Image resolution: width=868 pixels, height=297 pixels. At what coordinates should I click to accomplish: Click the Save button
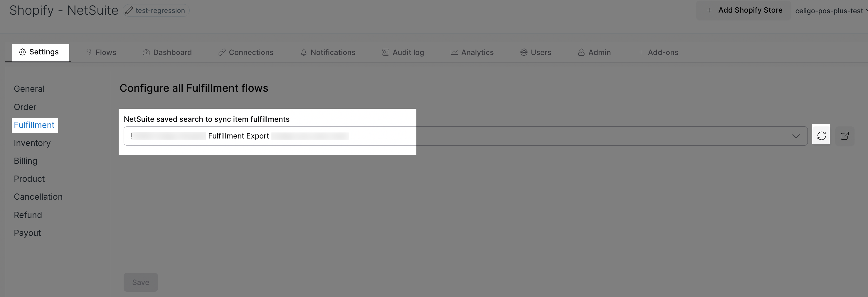(141, 282)
